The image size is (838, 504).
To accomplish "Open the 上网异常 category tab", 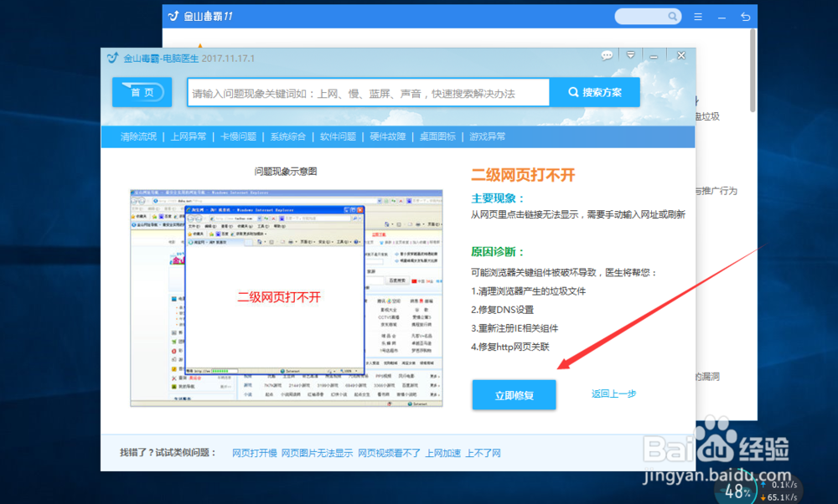I will pyautogui.click(x=188, y=136).
